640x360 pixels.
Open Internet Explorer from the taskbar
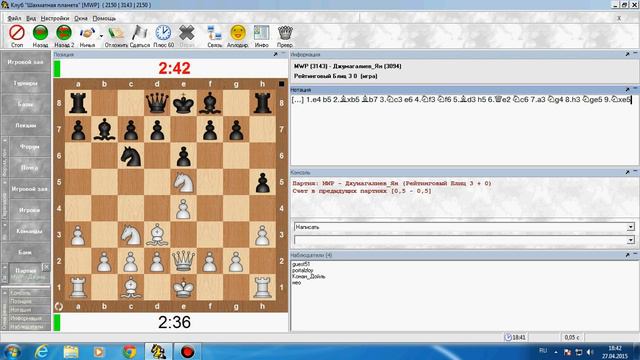pyautogui.click(x=42, y=351)
